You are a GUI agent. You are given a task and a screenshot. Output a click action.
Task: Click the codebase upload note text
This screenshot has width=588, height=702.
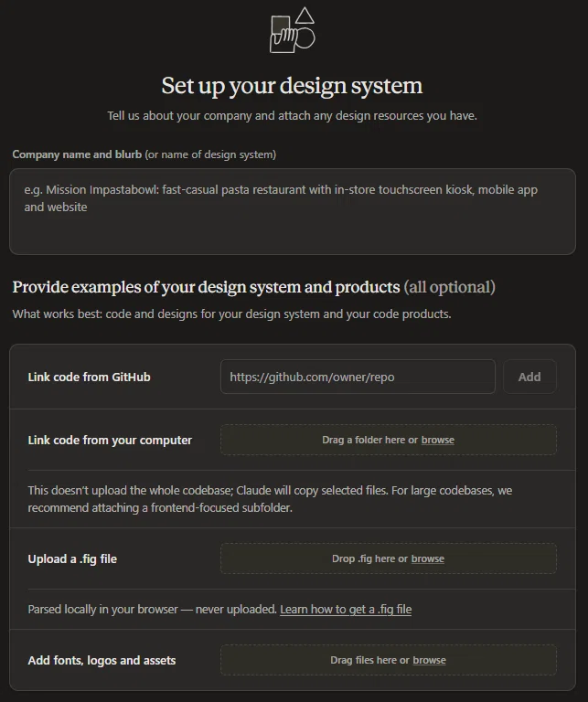tap(270, 499)
